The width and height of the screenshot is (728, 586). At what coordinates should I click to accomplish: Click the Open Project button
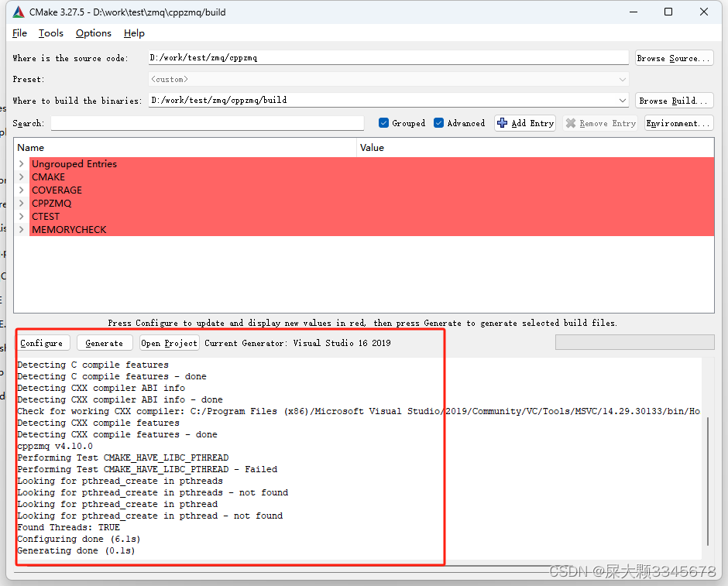169,342
